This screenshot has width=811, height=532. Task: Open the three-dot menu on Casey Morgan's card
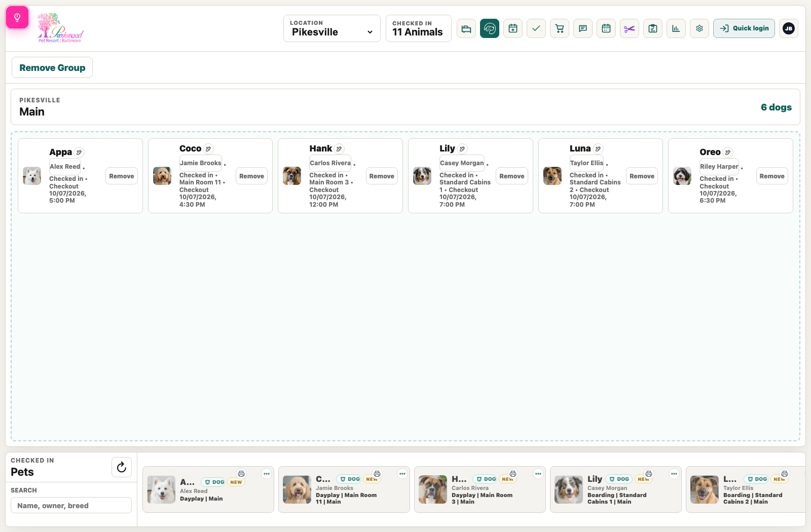click(x=674, y=474)
